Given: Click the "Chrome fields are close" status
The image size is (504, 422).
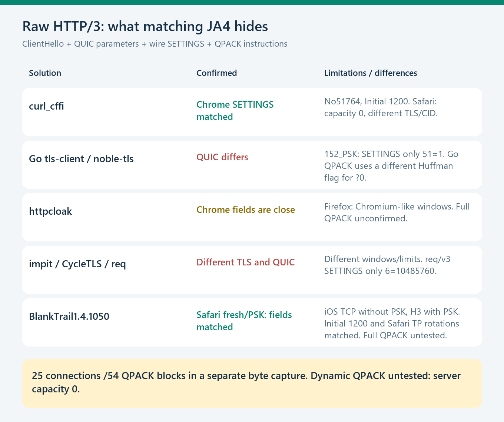Looking at the screenshot, I should (x=246, y=210).
